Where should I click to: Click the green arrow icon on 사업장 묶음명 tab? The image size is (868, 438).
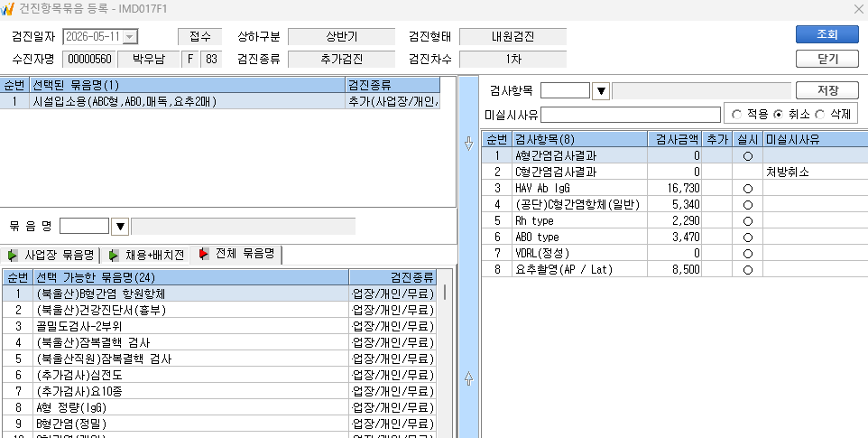point(13,256)
